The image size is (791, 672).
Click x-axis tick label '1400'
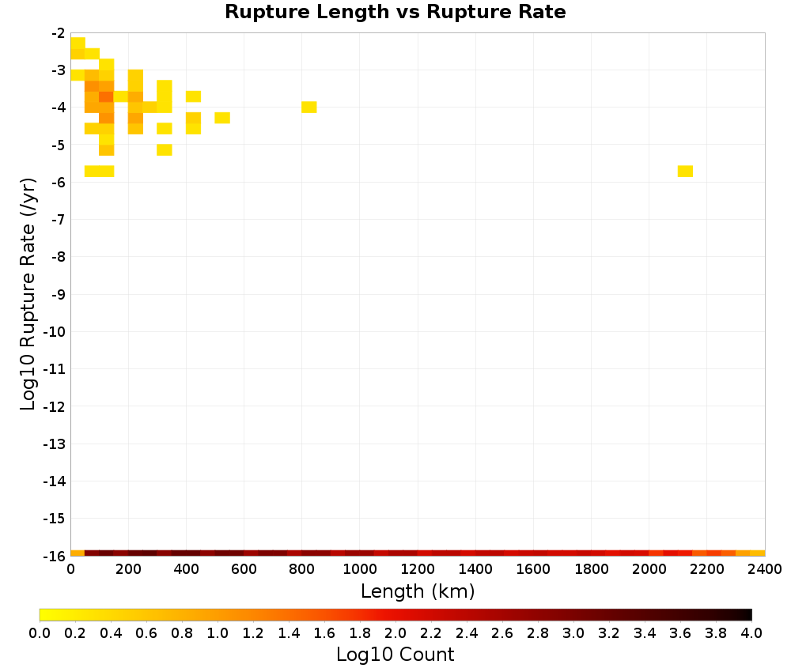(x=475, y=570)
